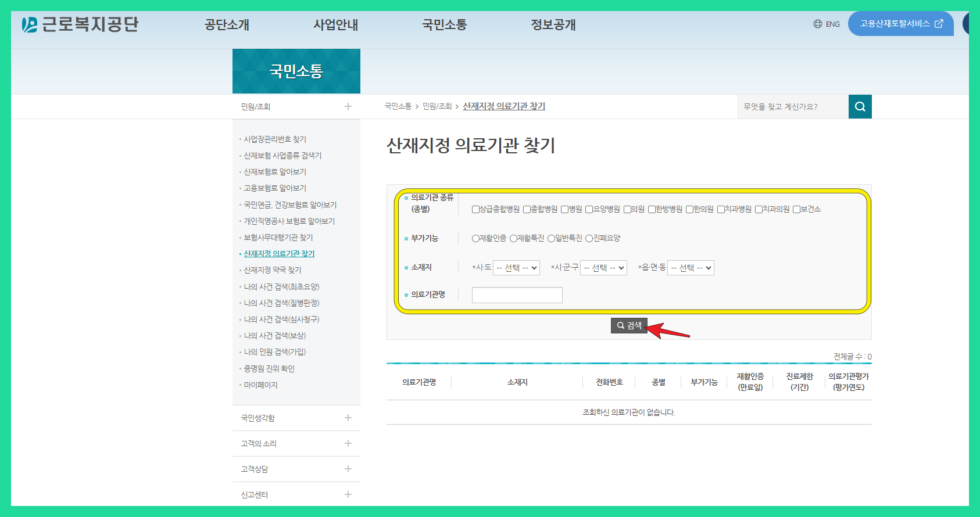Open 고용산재토탈서비스 button
The height and width of the screenshot is (517, 980).
pyautogui.click(x=901, y=24)
